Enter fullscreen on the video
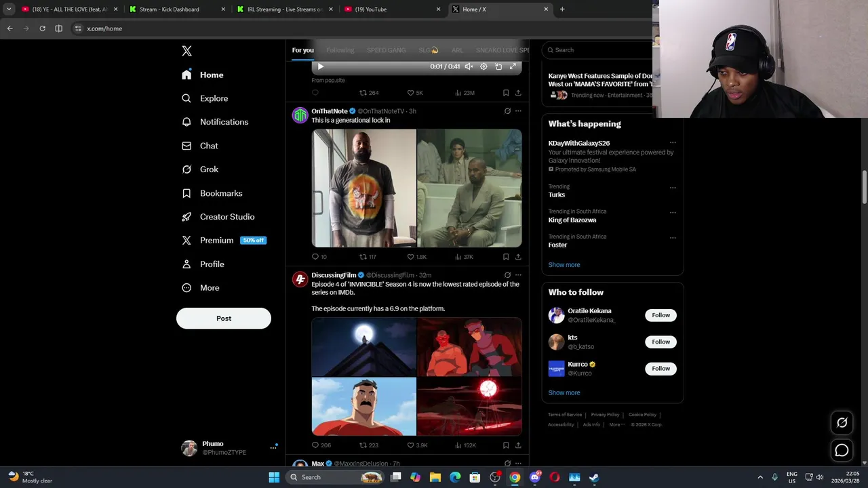Viewport: 868px width, 488px height. coord(513,66)
